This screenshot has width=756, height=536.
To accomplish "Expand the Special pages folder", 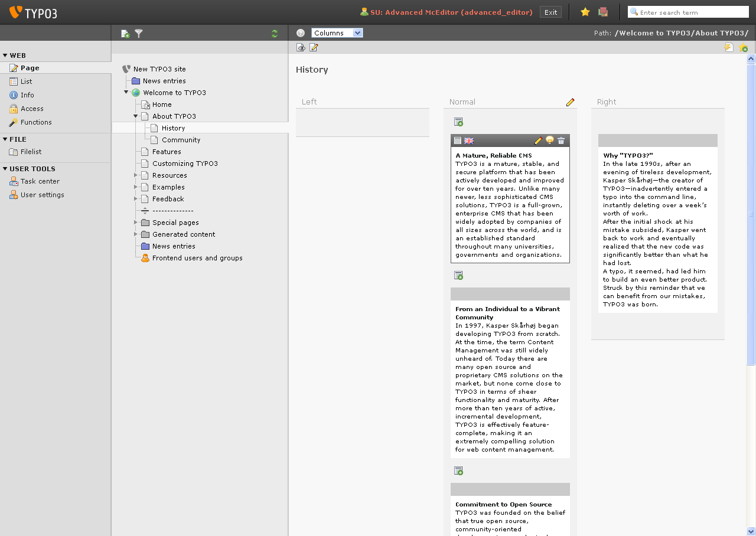I will click(135, 223).
